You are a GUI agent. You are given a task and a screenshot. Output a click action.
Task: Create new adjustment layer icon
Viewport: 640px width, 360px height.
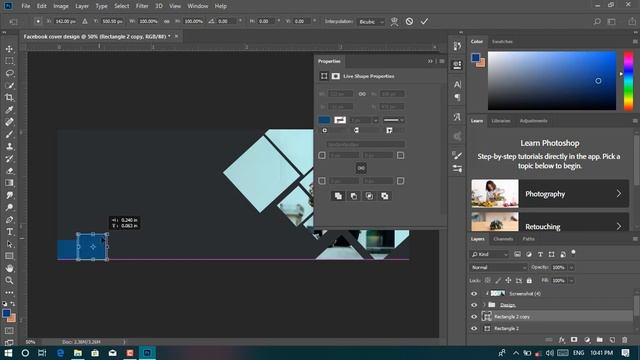click(587, 340)
